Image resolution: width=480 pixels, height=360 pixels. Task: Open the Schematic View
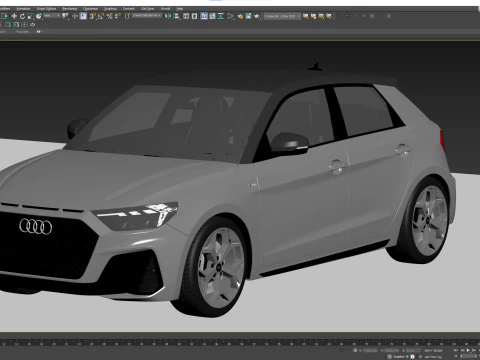[221, 16]
